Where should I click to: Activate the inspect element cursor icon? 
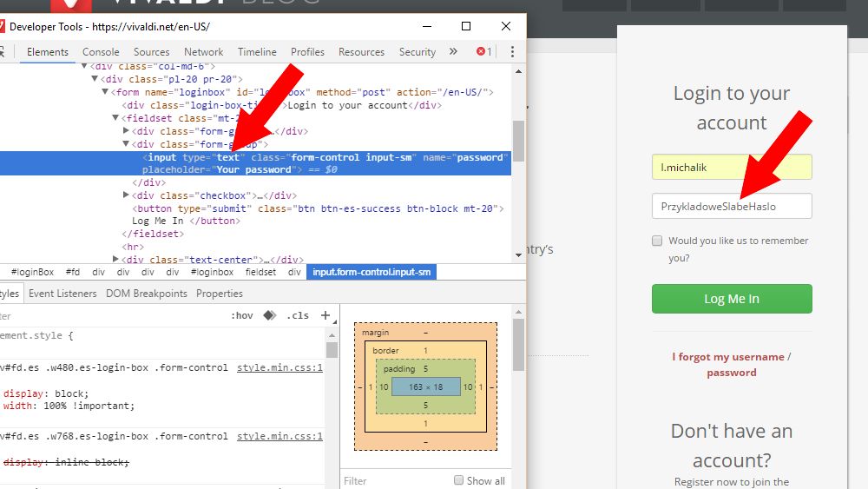[x=2, y=51]
